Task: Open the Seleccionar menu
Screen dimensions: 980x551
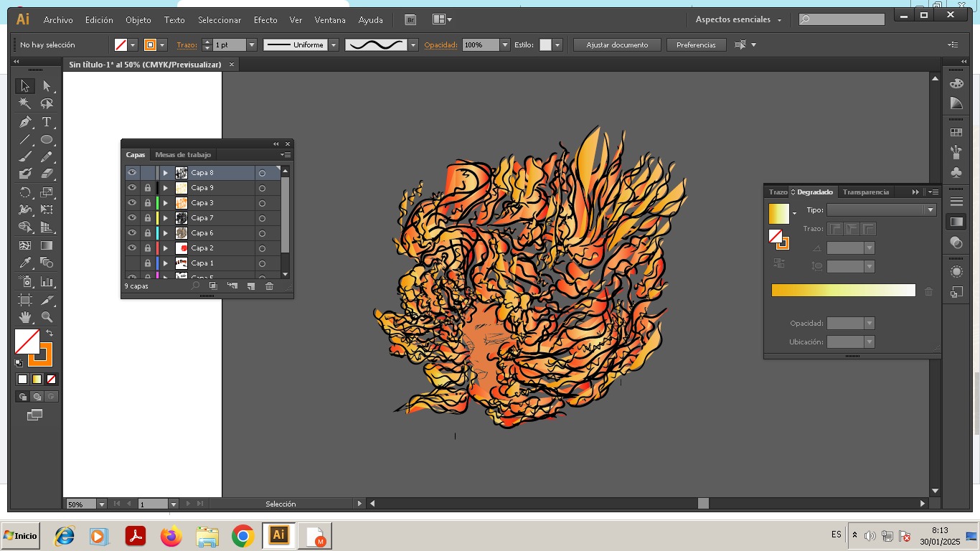Action: pyautogui.click(x=220, y=20)
